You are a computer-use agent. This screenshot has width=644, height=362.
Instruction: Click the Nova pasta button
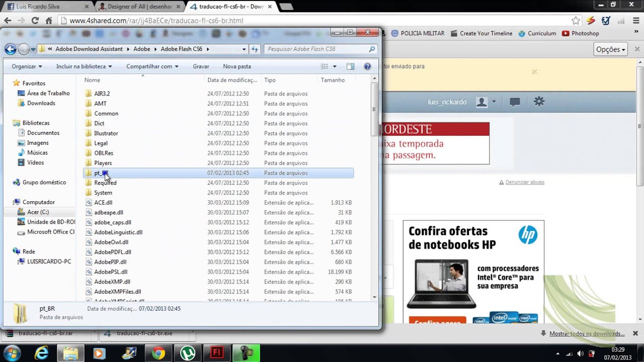[237, 66]
